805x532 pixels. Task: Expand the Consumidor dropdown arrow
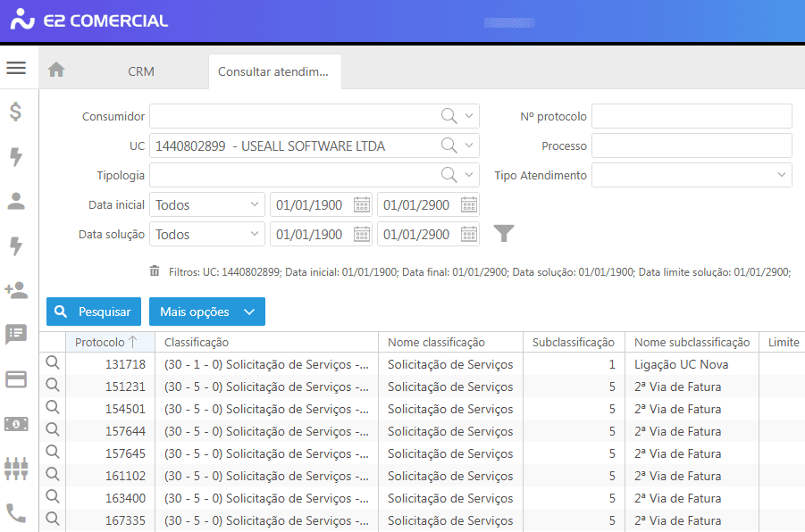point(470,116)
